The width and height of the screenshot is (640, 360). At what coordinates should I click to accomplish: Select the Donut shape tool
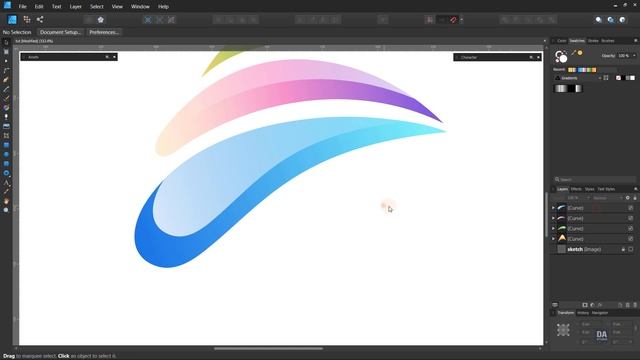point(6,173)
